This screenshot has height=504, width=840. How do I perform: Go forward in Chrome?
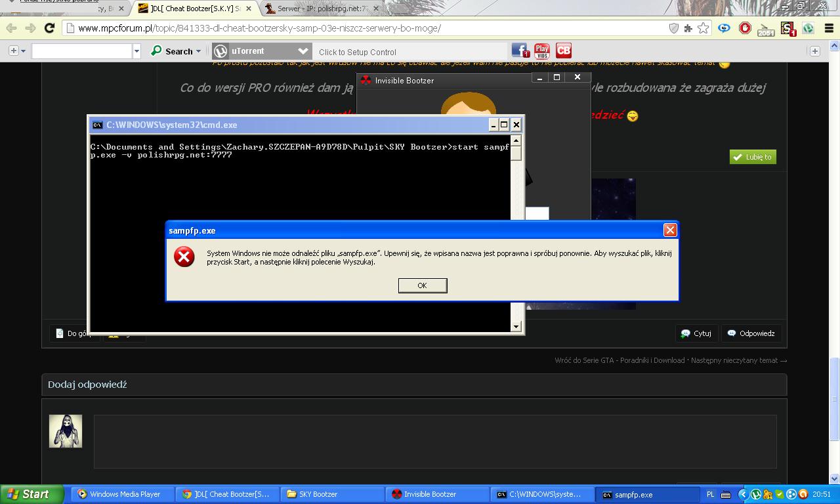click(x=30, y=28)
